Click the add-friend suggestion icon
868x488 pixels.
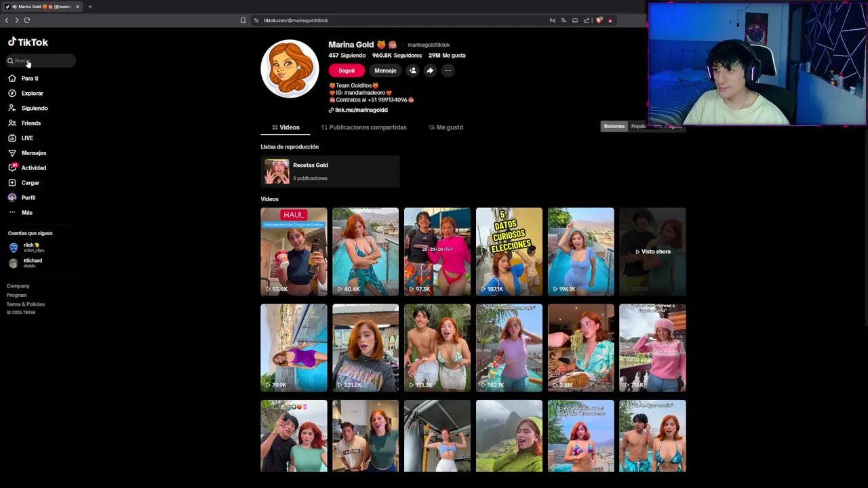(413, 70)
